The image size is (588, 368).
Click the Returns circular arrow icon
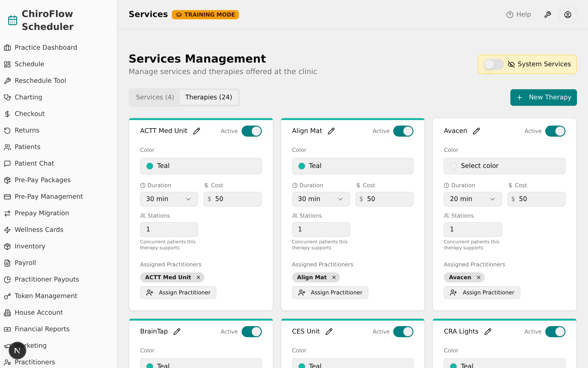7,130
